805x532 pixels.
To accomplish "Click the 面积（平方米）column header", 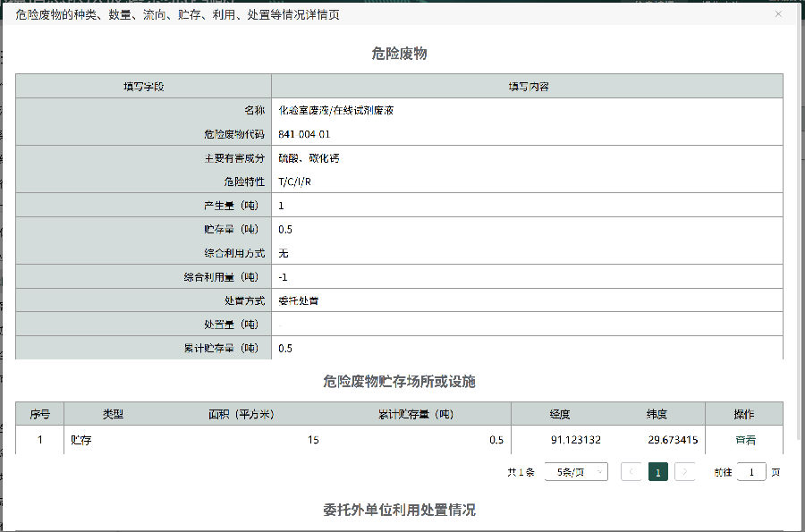I will click(x=241, y=414).
